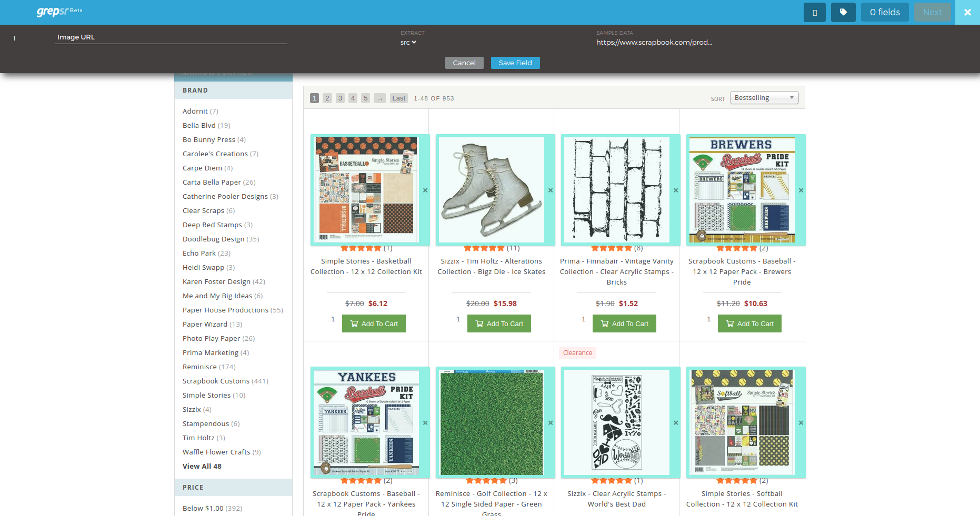Click the Clearance tag
This screenshot has height=516, width=980.
[x=577, y=353]
